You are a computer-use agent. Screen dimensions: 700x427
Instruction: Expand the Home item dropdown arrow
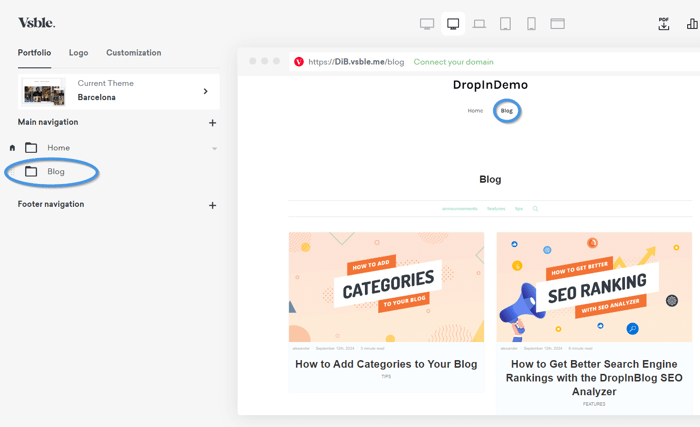pos(214,148)
